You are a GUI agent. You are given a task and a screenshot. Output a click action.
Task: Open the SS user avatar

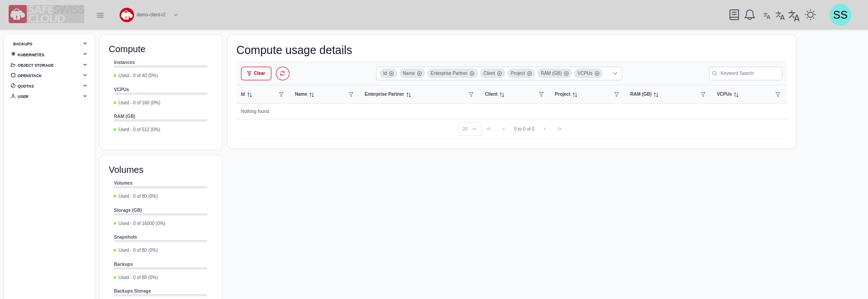[840, 15]
